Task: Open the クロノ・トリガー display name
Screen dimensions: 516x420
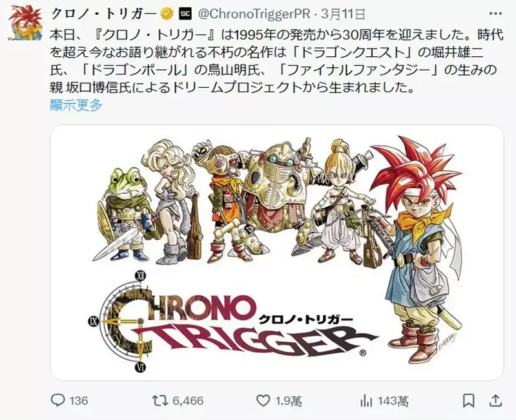Action: click(105, 14)
